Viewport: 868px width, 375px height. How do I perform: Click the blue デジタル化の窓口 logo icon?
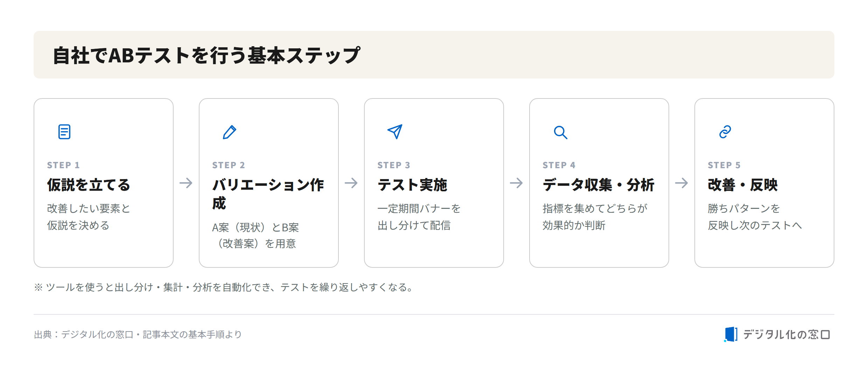731,334
